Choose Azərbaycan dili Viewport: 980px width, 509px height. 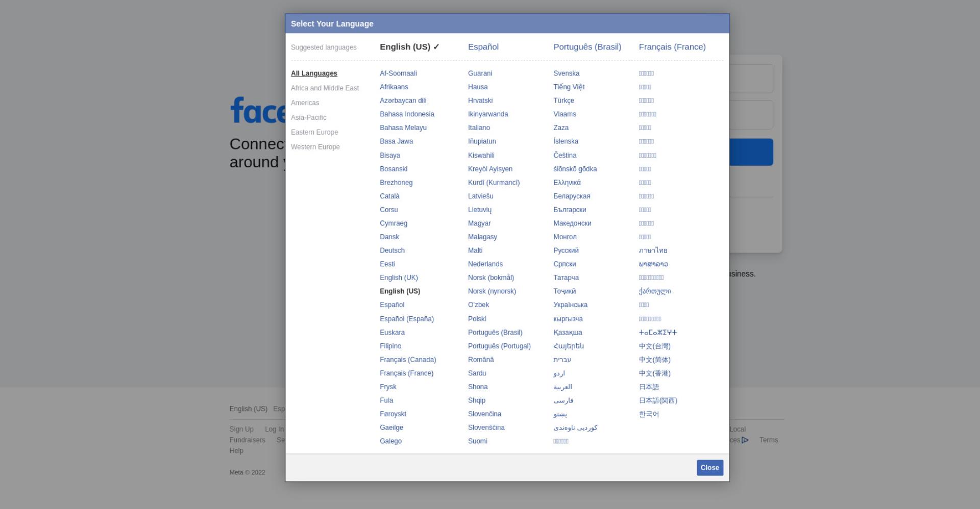[403, 101]
